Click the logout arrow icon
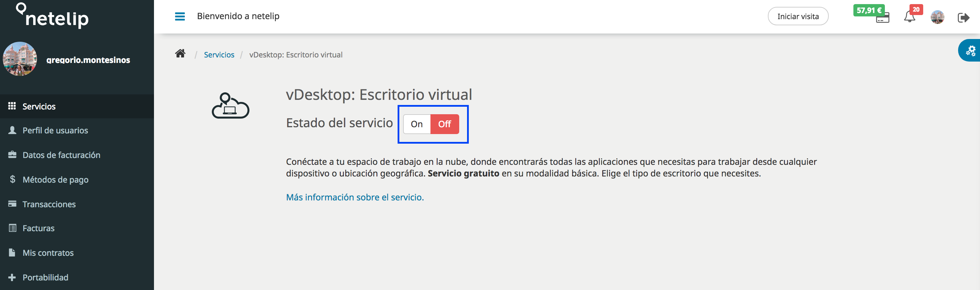Image resolution: width=980 pixels, height=290 pixels. pos(963,17)
